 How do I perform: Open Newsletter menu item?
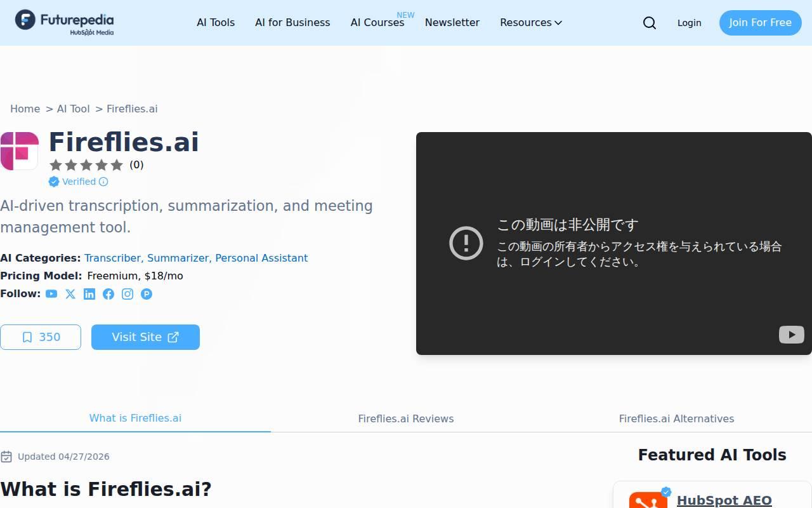(x=452, y=23)
